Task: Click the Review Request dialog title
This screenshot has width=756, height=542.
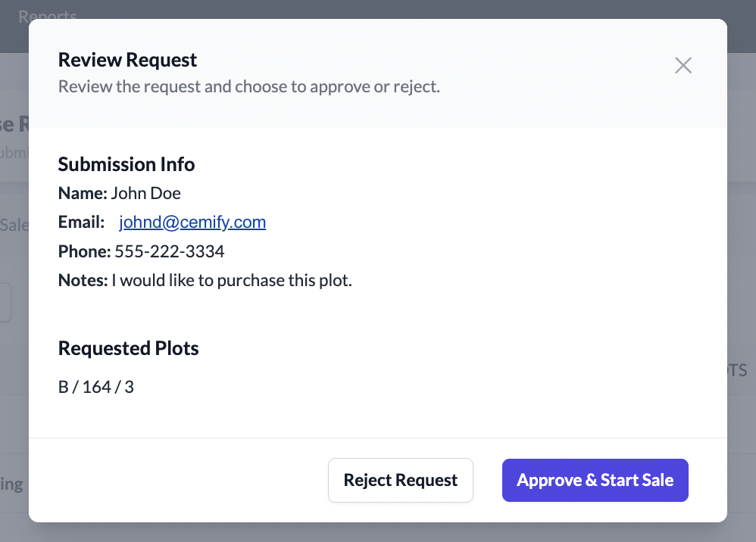Action: click(127, 61)
